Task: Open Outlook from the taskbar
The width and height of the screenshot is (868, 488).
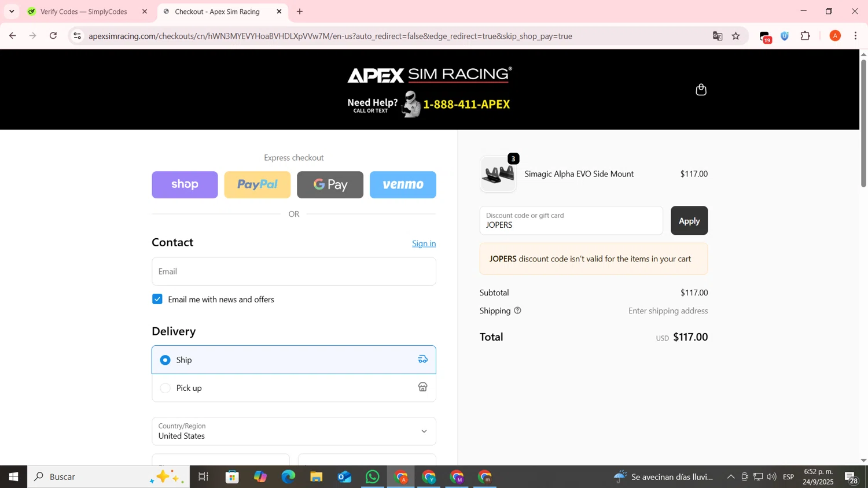Action: point(344,477)
